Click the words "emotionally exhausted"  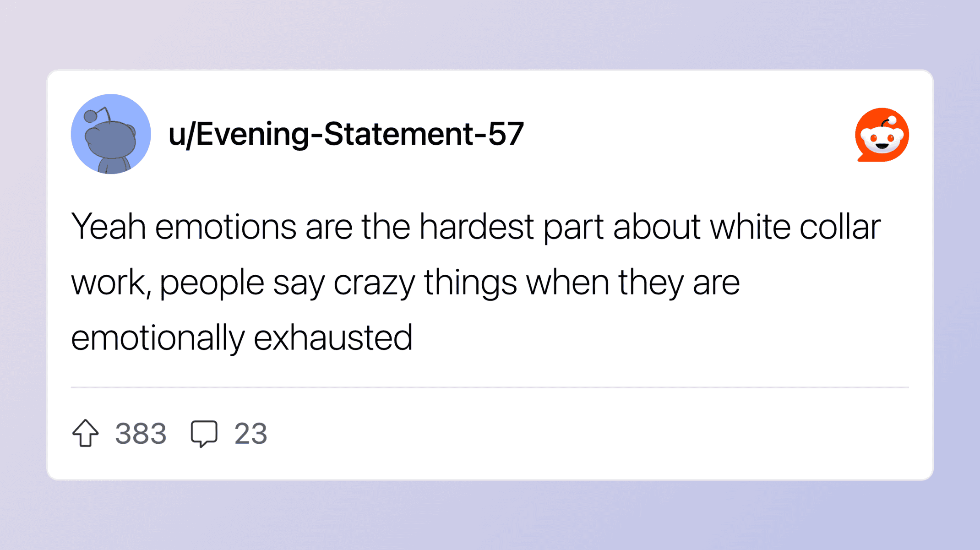point(242,338)
